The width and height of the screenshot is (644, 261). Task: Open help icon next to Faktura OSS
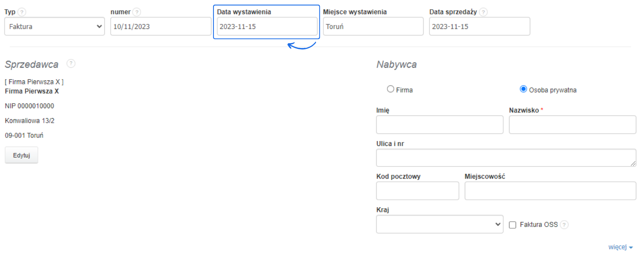564,224
